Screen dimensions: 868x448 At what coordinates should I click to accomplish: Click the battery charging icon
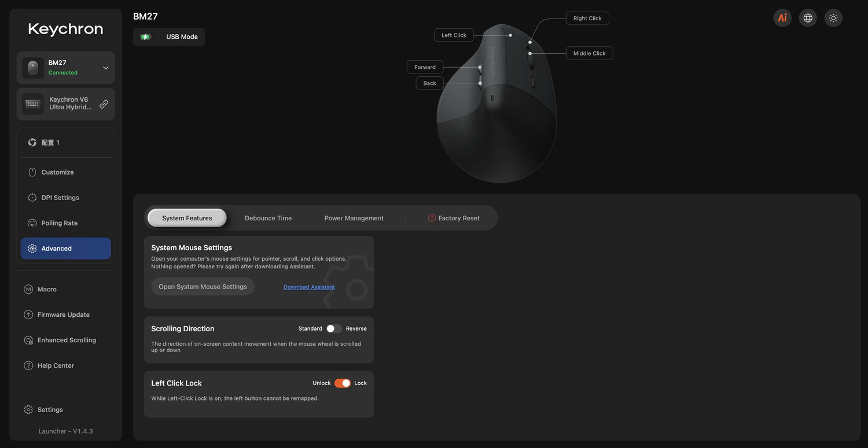coord(146,37)
